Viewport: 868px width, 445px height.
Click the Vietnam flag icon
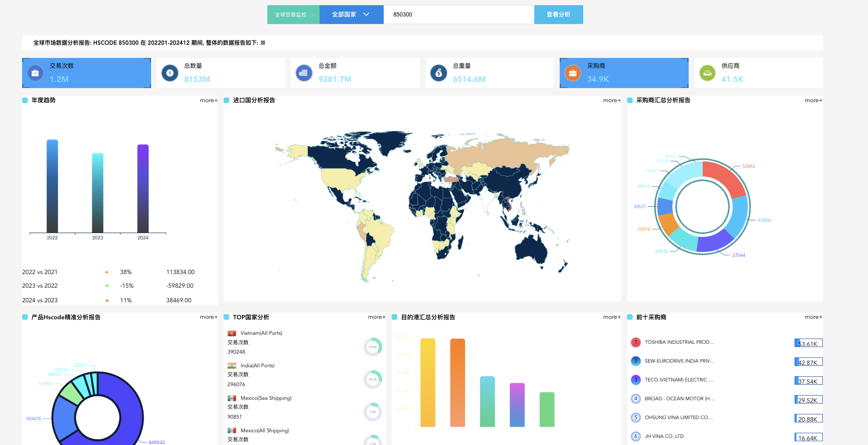click(232, 333)
